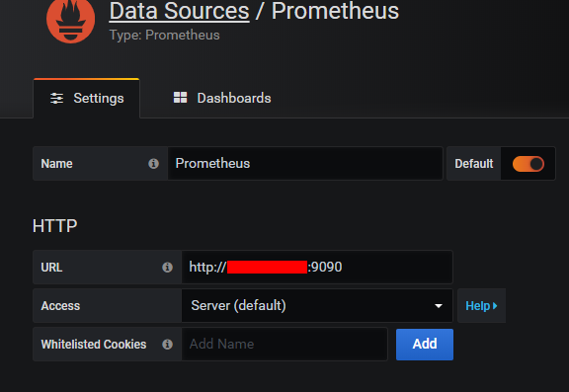Click the sliders icon on Settings tab
The height and width of the screenshot is (392, 569).
coord(56,99)
